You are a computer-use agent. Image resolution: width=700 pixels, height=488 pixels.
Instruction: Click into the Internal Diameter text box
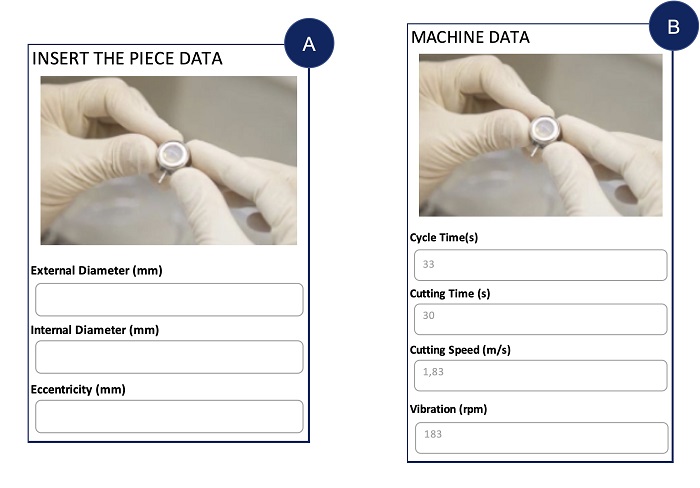pos(169,357)
